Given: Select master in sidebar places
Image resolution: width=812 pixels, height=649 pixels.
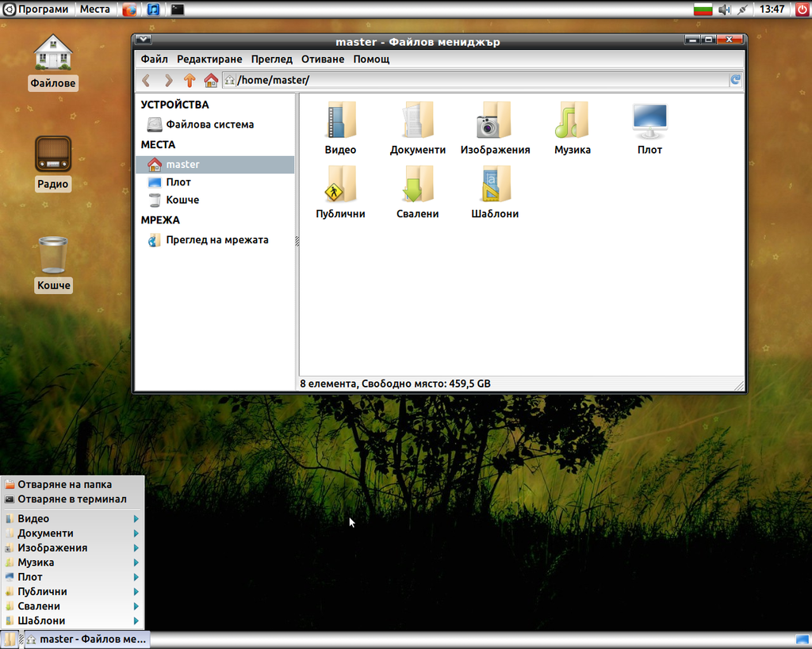Looking at the screenshot, I should point(215,165).
